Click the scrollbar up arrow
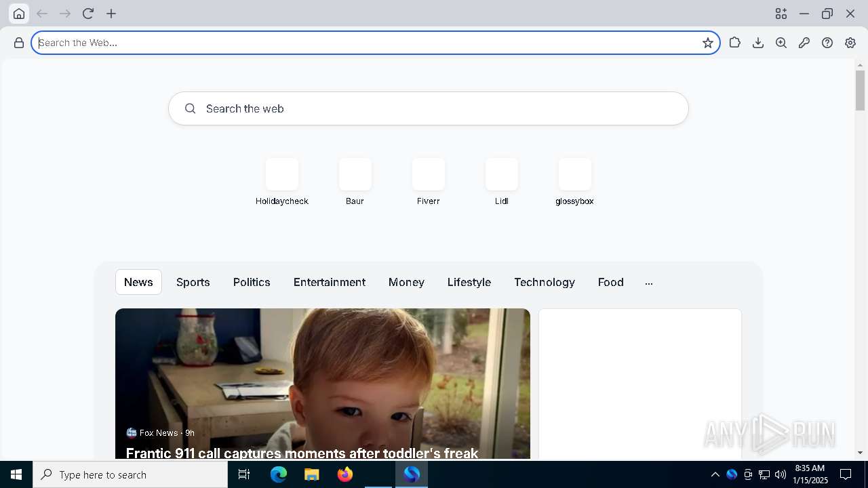This screenshot has height=488, width=868. (860, 64)
